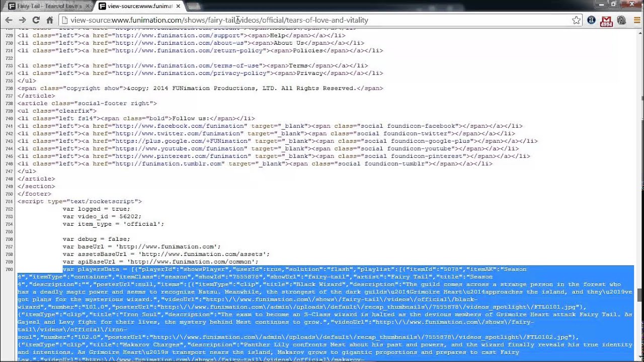Open the twitter.com/funimation link
The image size is (644, 362).
178,134
